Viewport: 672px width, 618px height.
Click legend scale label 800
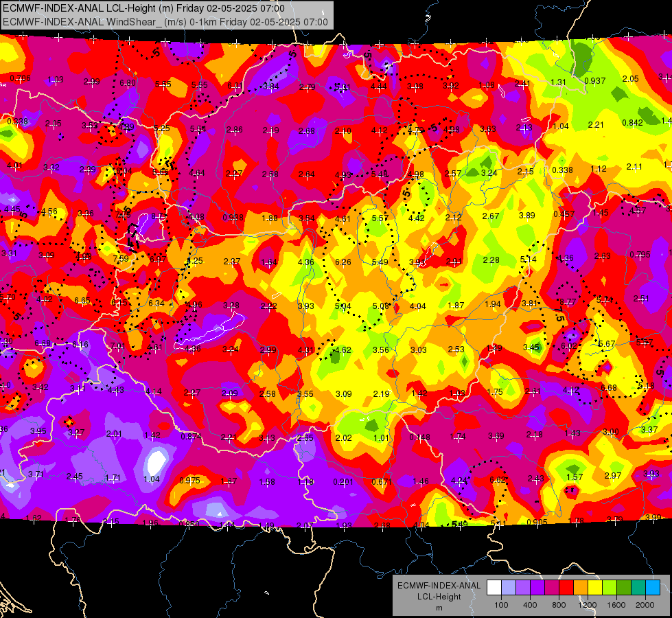coord(559,605)
